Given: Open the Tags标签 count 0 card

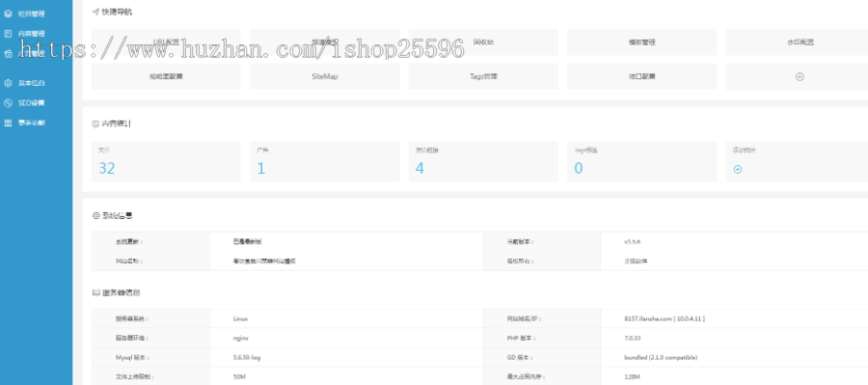Looking at the screenshot, I should click(x=641, y=162).
